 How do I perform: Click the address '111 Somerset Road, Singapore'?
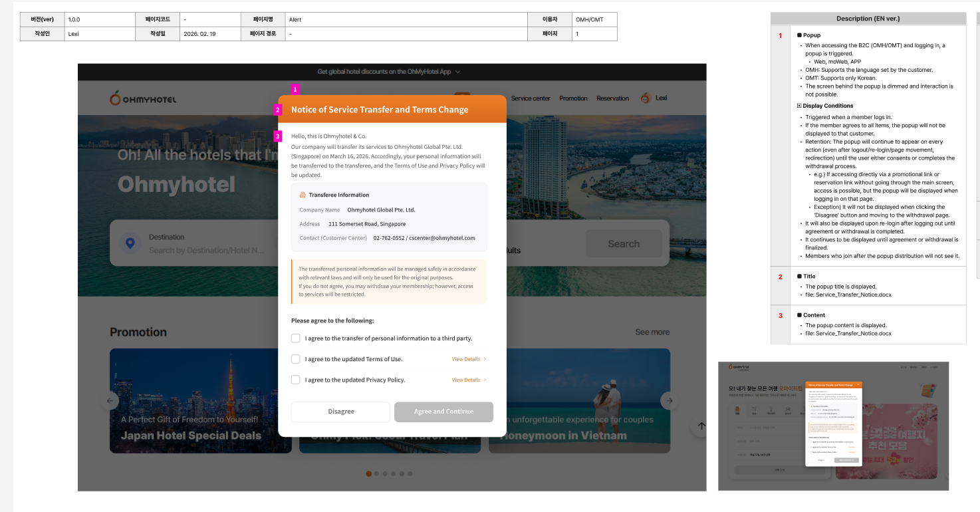click(367, 224)
